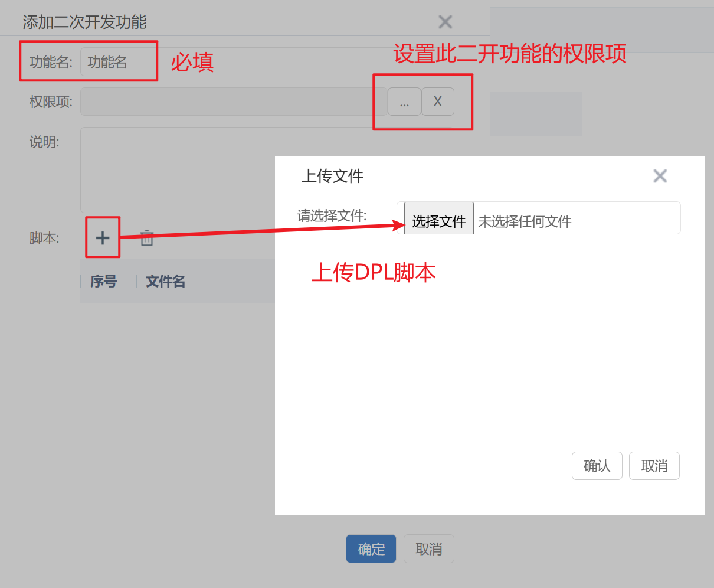Image resolution: width=714 pixels, height=588 pixels.
Task: Focus the 功能名 input field
Action: point(267,62)
